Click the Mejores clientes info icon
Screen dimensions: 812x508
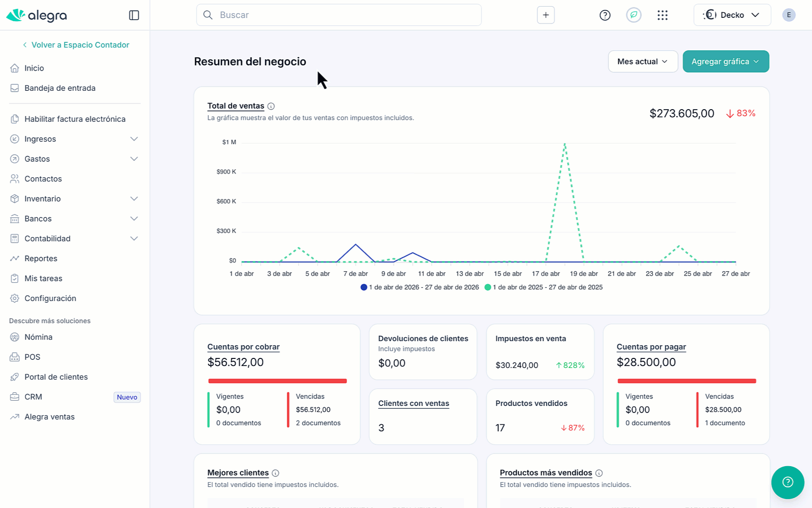[276, 473]
